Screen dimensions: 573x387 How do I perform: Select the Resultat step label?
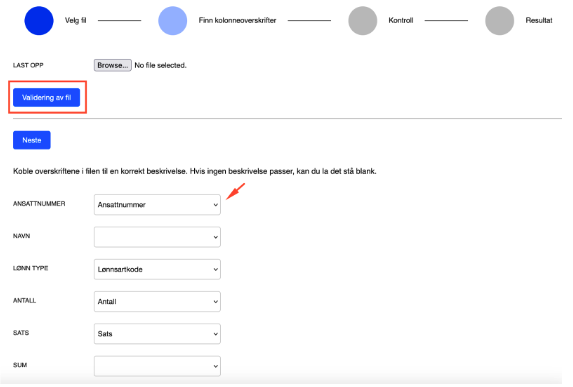(539, 20)
